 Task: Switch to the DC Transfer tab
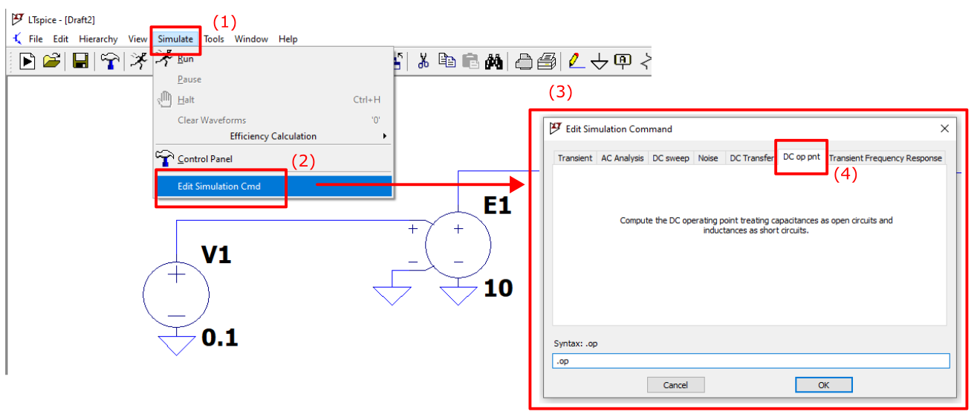pyautogui.click(x=750, y=158)
